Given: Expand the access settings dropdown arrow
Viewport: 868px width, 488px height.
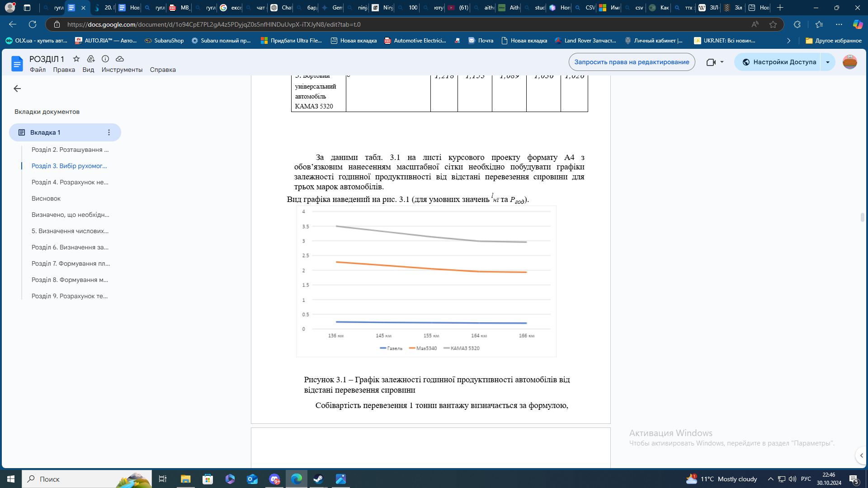Looking at the screenshot, I should [x=828, y=62].
